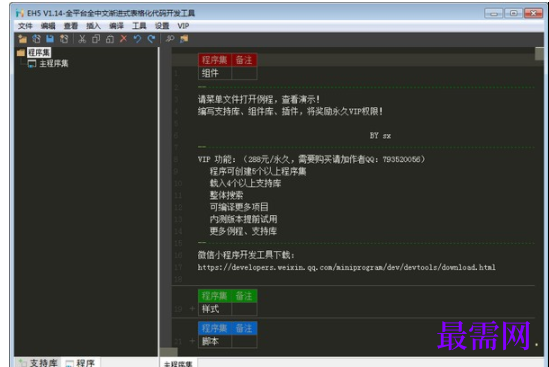Click the line 整体搜索
The width and height of the screenshot is (549, 367).
[227, 195]
